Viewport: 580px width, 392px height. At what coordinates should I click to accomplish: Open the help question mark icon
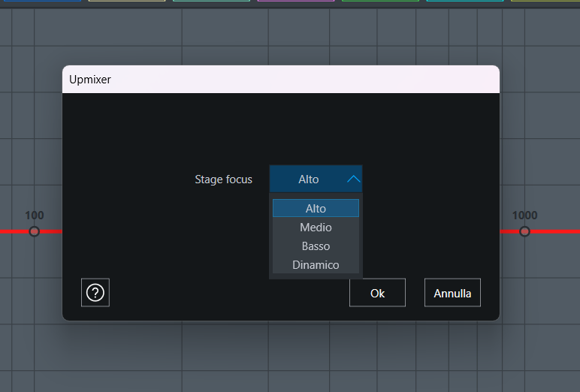[95, 293]
